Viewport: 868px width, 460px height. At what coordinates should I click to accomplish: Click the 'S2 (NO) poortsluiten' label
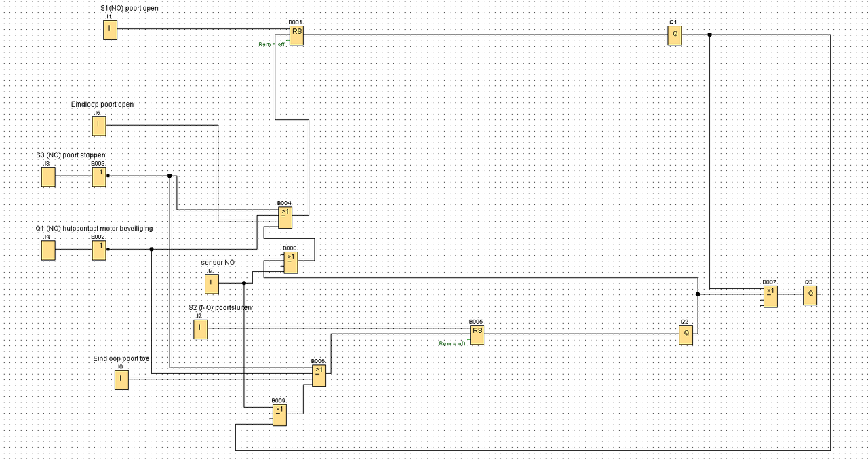point(220,307)
